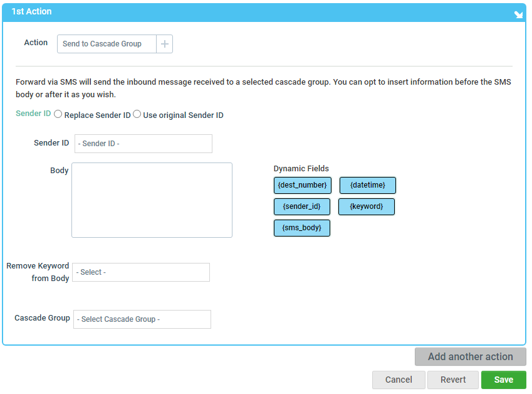Insert {sms_body} dynamic field
The height and width of the screenshot is (394, 532).
click(x=302, y=228)
